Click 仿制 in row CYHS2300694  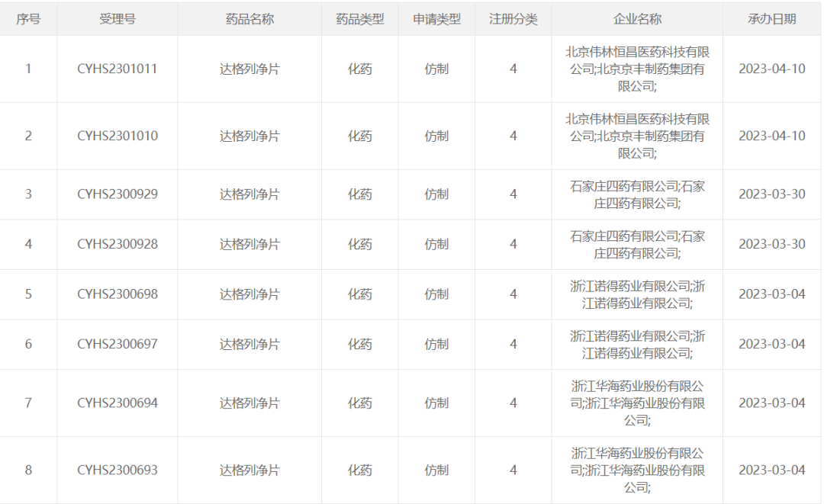(x=436, y=403)
